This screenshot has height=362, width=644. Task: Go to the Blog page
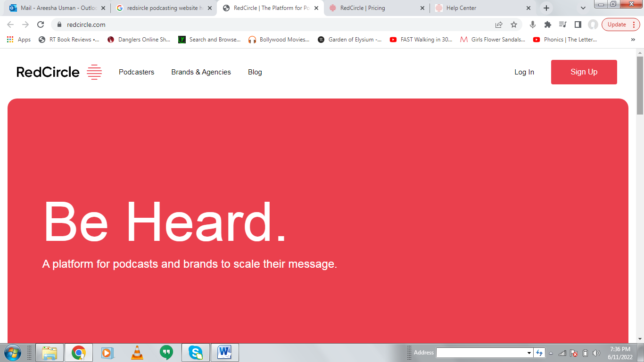click(255, 72)
